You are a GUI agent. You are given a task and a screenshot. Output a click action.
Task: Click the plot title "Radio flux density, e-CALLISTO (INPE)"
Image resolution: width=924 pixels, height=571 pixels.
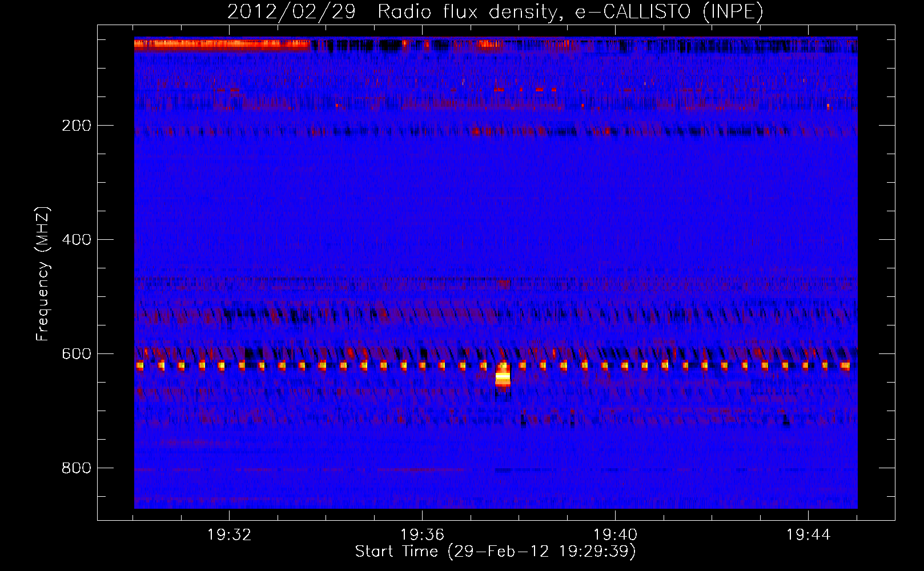pyautogui.click(x=570, y=11)
